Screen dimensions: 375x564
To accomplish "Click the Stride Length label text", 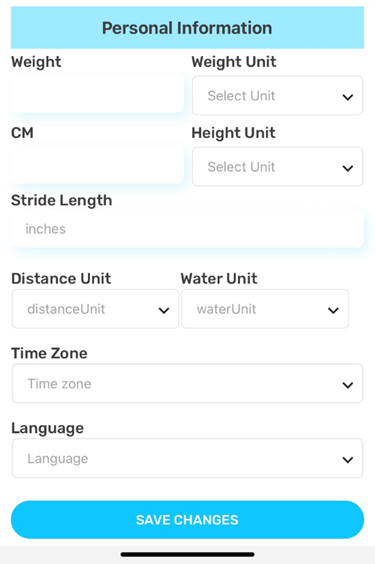I will 61,201.
